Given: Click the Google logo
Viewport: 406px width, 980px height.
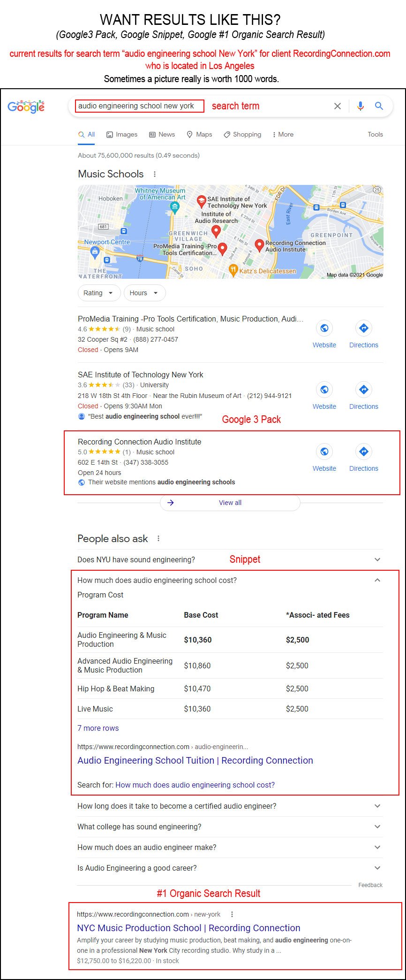Looking at the screenshot, I should (x=26, y=107).
